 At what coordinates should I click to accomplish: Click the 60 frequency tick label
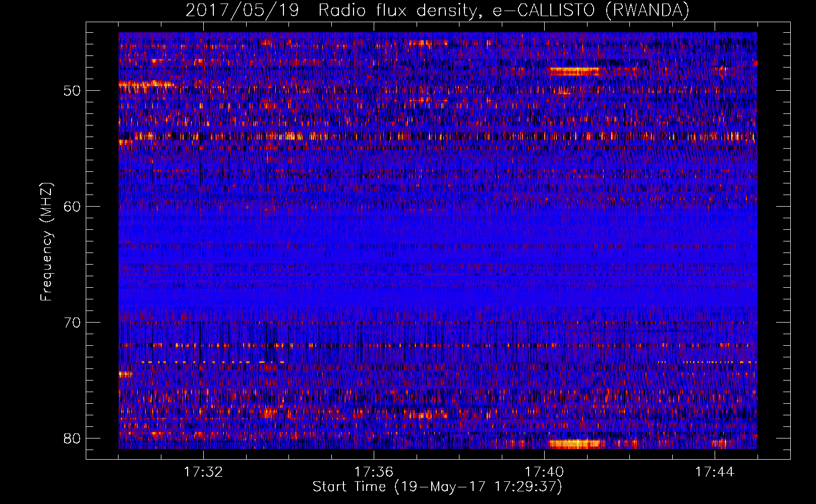coord(73,207)
